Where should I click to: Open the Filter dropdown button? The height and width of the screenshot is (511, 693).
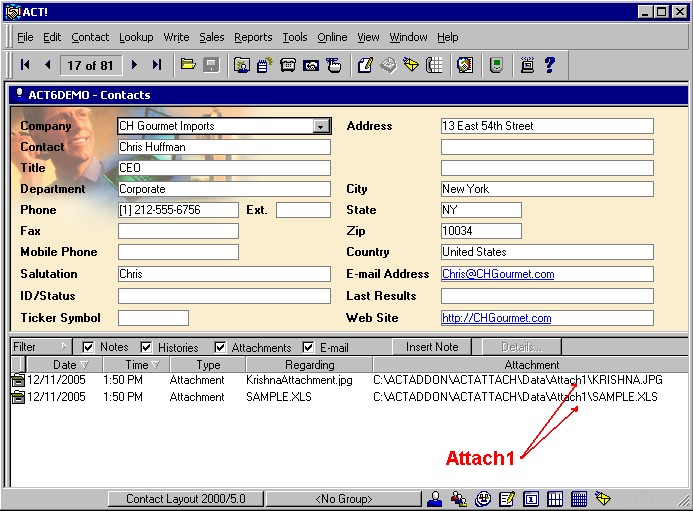coord(41,347)
